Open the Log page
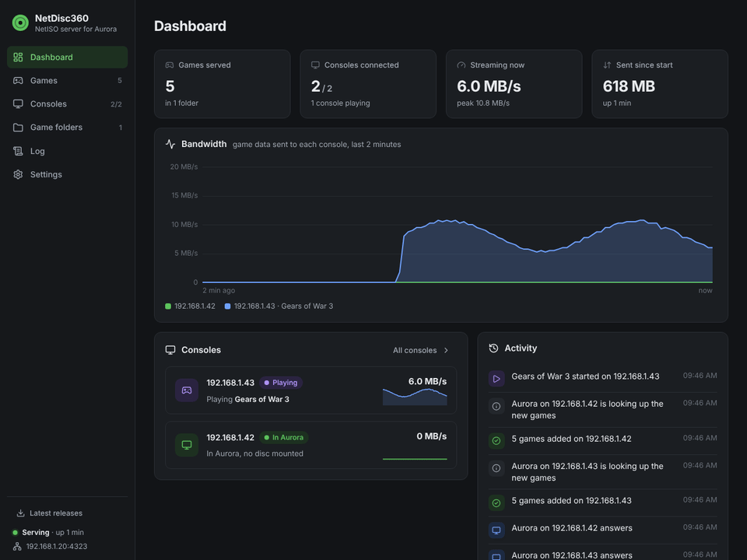This screenshot has width=747, height=560. (x=67, y=151)
